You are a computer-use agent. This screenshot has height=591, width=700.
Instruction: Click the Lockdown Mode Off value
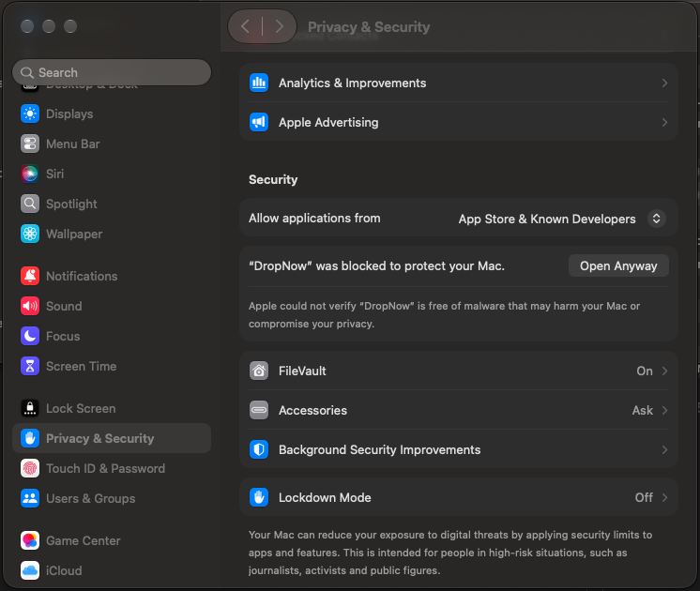tap(644, 497)
